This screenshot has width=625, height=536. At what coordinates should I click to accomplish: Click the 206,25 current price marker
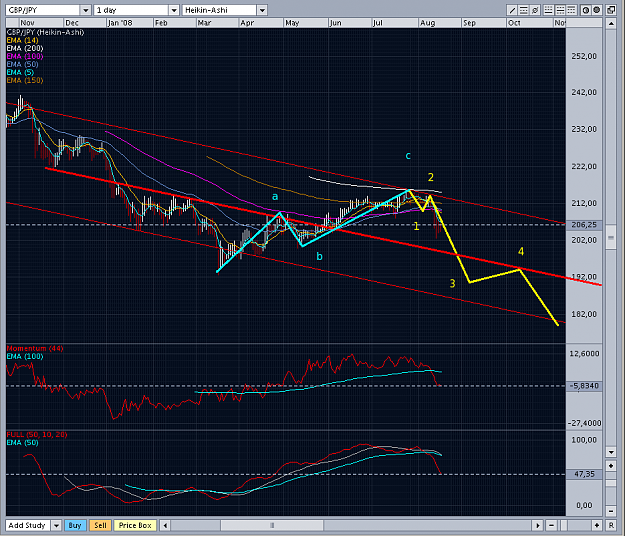(x=584, y=225)
